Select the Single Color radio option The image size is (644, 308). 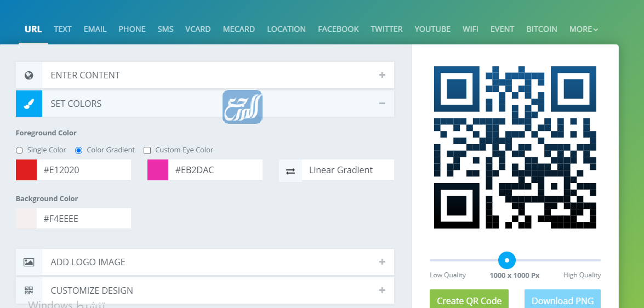pyautogui.click(x=20, y=150)
